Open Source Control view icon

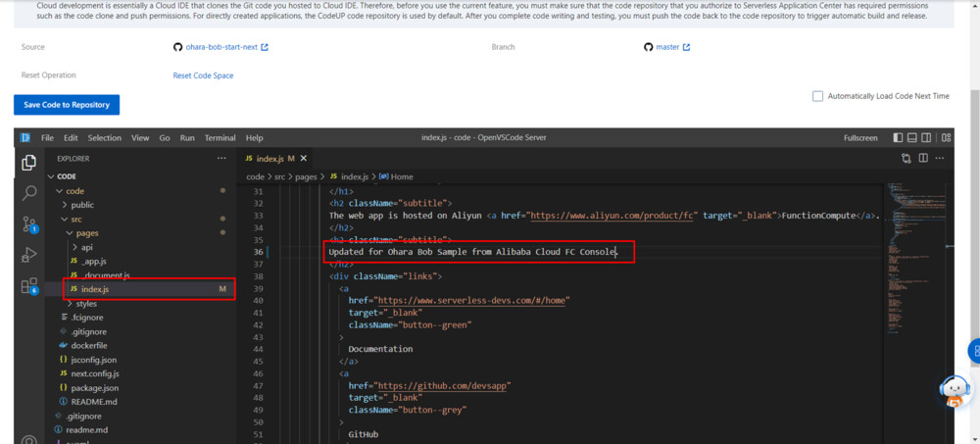[29, 224]
